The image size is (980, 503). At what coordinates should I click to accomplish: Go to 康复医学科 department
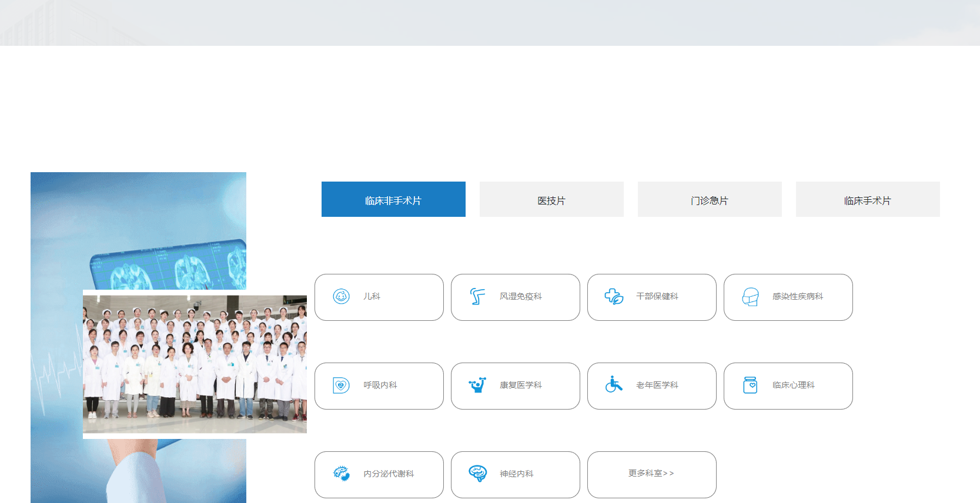point(516,386)
